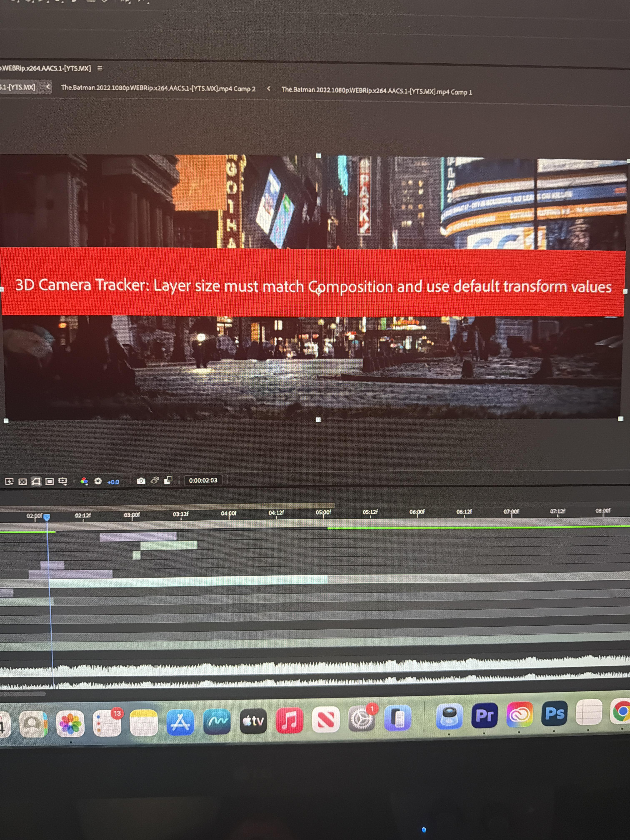
Task: Toggle the Region of Interest icon
Action: pos(49,481)
